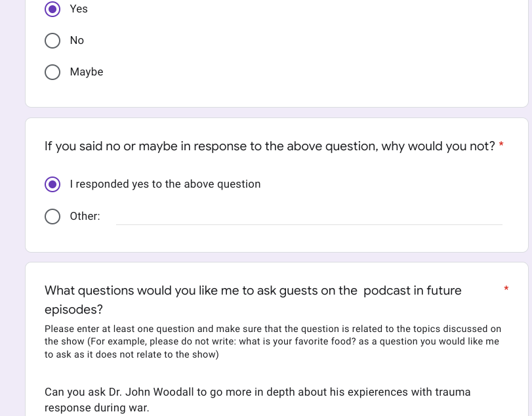532x416 pixels.
Task: Select the Yes radio button
Action: (x=52, y=9)
